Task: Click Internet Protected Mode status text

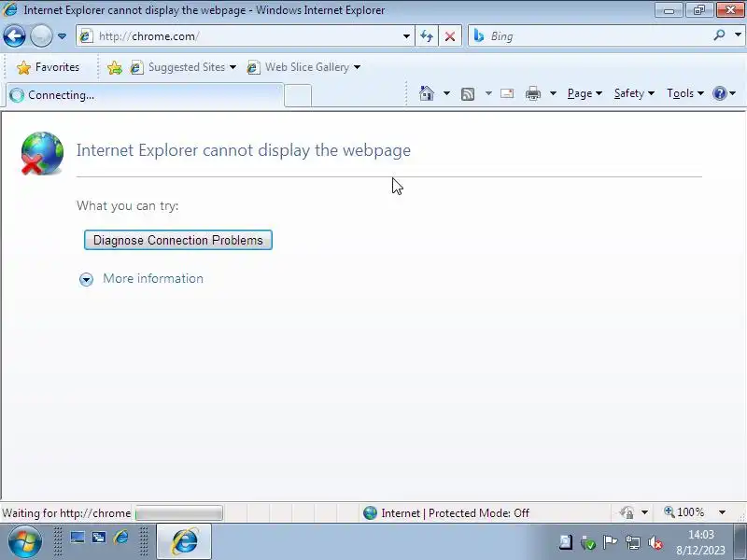Action: click(455, 513)
